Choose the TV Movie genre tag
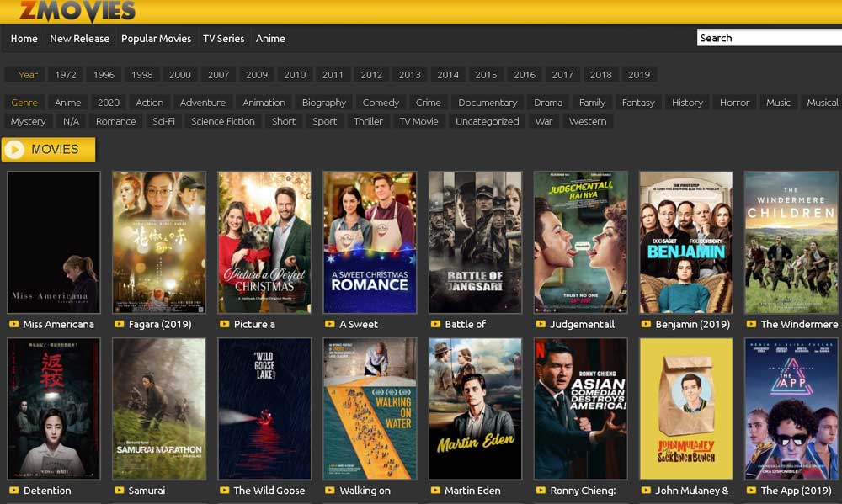 (418, 121)
